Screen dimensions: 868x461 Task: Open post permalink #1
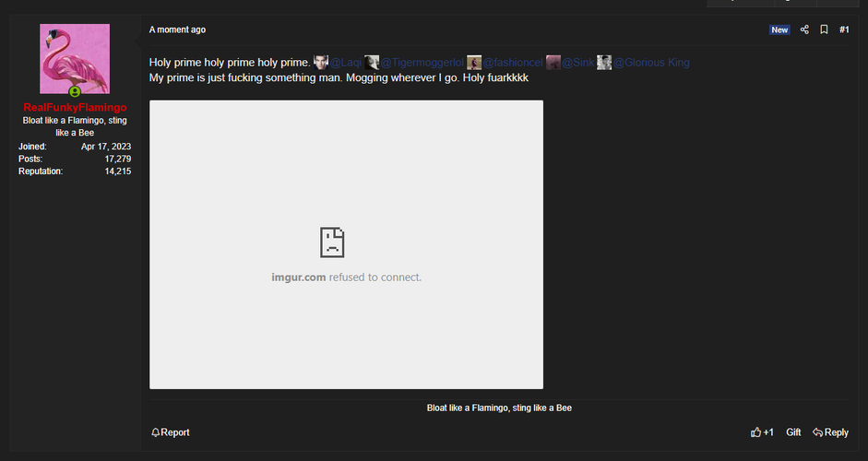coord(844,30)
